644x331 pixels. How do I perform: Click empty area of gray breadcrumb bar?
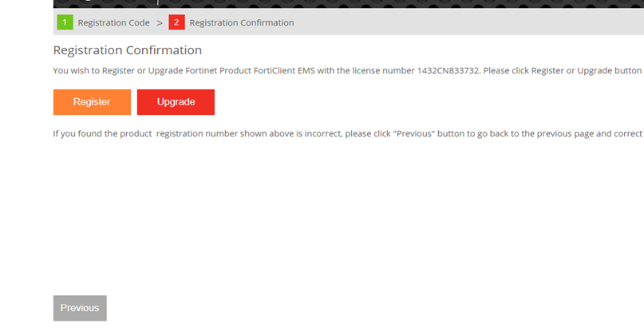pyautogui.click(x=479, y=22)
